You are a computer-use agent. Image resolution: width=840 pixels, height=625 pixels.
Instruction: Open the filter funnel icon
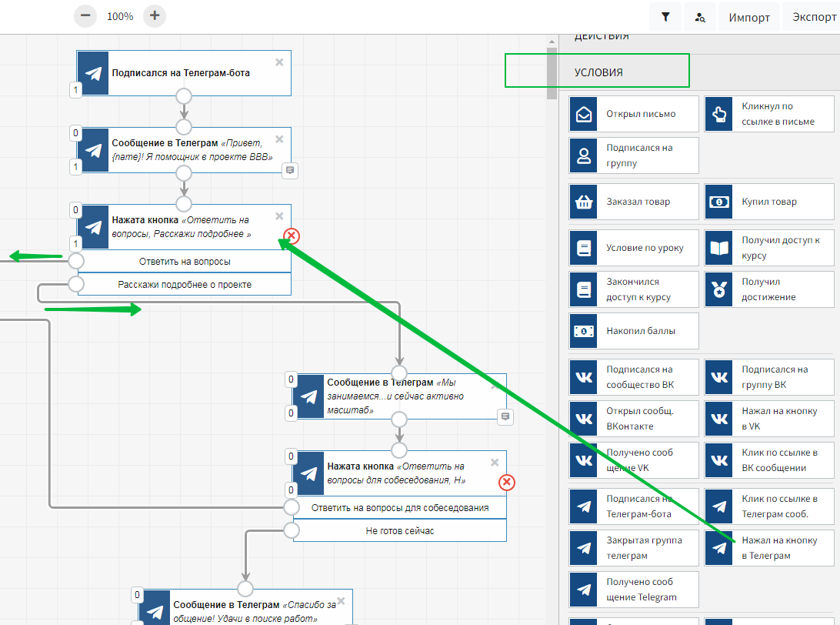(x=665, y=17)
